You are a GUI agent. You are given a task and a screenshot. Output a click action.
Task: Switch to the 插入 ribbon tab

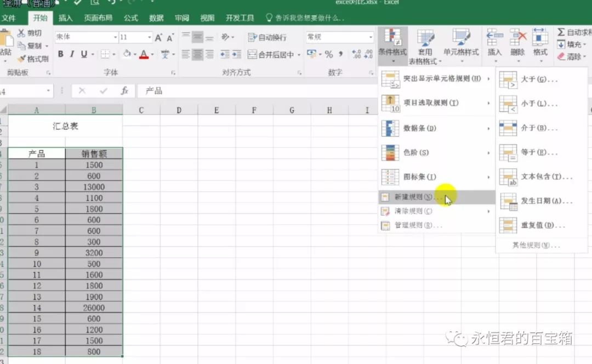point(65,18)
